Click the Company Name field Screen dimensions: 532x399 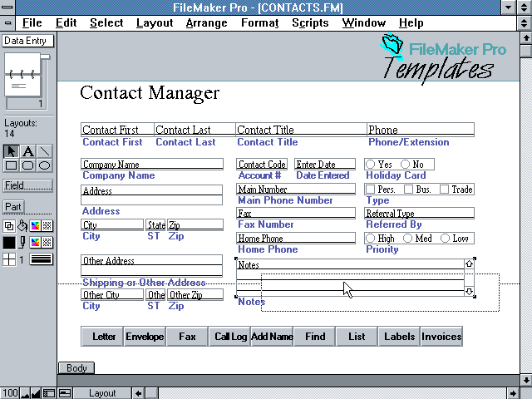click(152, 165)
